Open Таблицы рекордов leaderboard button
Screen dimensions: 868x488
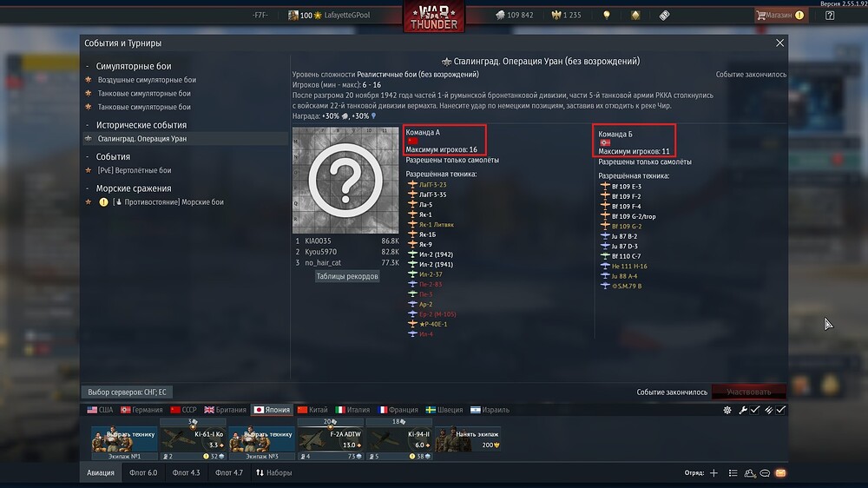[x=347, y=276]
